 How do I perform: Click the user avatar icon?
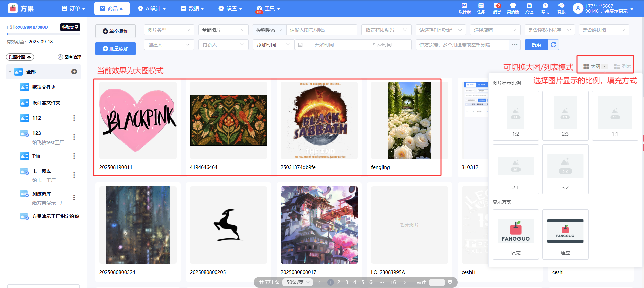point(578,8)
